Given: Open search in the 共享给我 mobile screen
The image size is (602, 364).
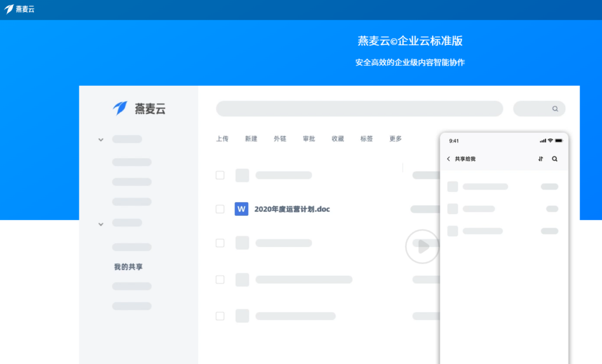Looking at the screenshot, I should [555, 159].
